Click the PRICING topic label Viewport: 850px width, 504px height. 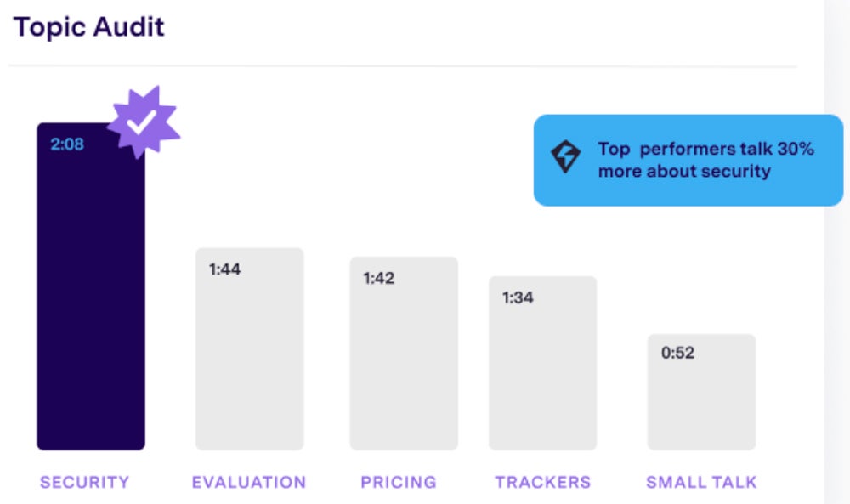[399, 482]
